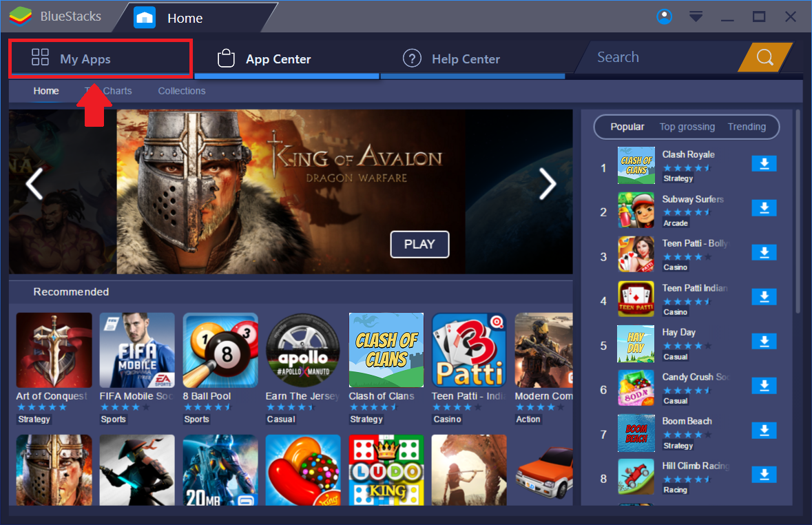Screen dimensions: 812x525
Task: Open Art of Conquest recommended app
Action: (x=54, y=350)
